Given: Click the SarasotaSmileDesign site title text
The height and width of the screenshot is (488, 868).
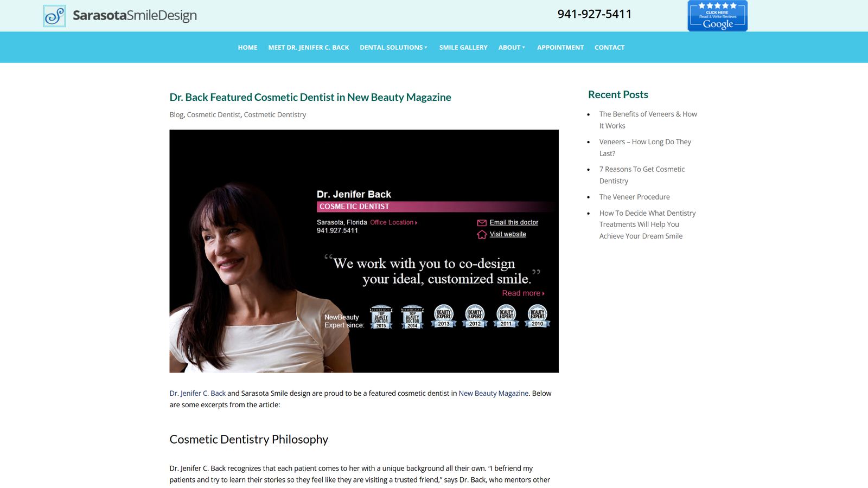Looking at the screenshot, I should [135, 16].
